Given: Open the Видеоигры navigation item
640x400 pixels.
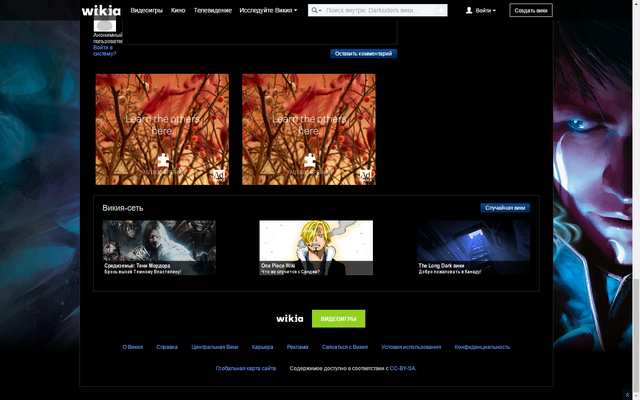Looking at the screenshot, I should (x=147, y=10).
